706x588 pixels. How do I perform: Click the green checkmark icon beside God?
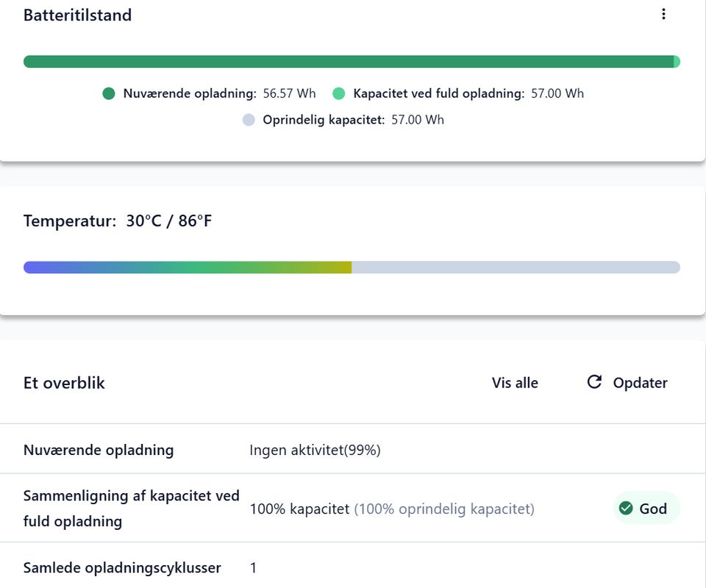tap(626, 509)
